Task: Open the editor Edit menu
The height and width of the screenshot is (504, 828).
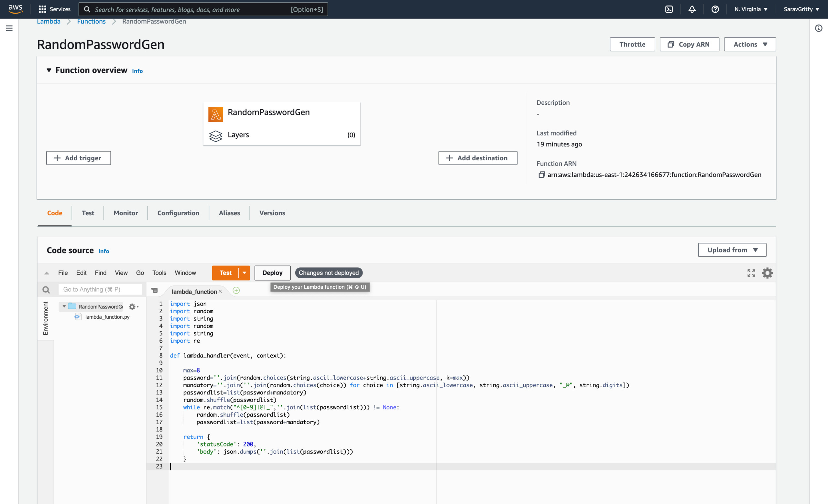Action: 81,273
